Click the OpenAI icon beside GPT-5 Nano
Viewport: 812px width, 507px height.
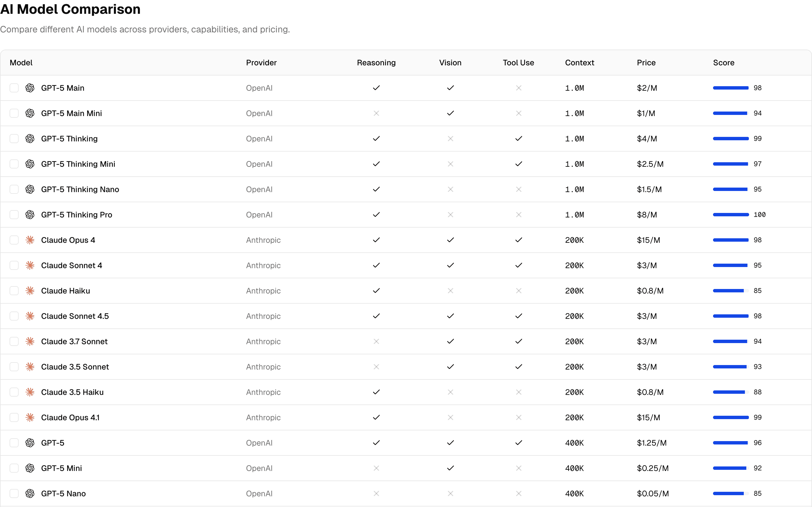tap(30, 493)
